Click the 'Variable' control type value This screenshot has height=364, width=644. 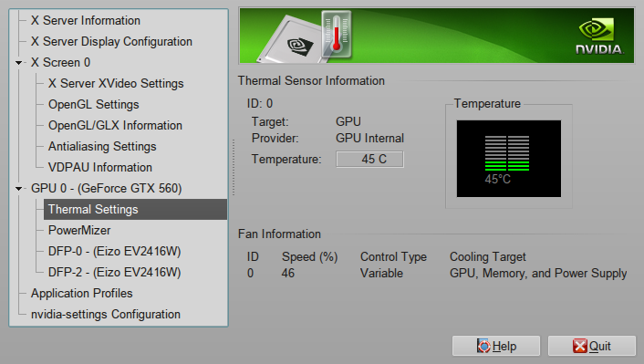[x=381, y=273]
